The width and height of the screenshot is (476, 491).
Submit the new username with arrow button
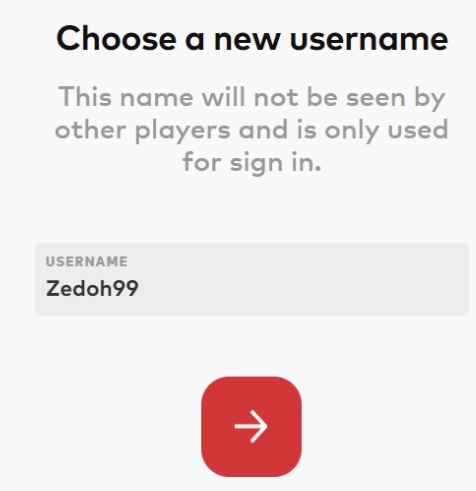click(x=251, y=426)
